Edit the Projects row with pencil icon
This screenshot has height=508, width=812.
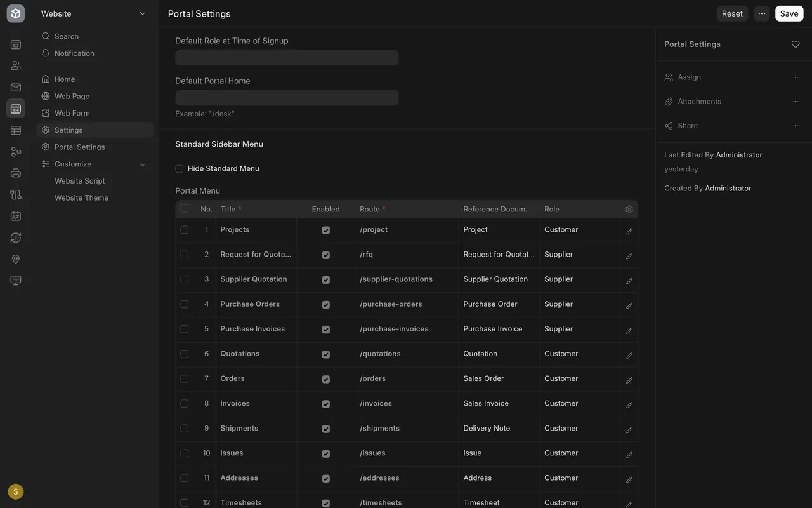coord(629,231)
